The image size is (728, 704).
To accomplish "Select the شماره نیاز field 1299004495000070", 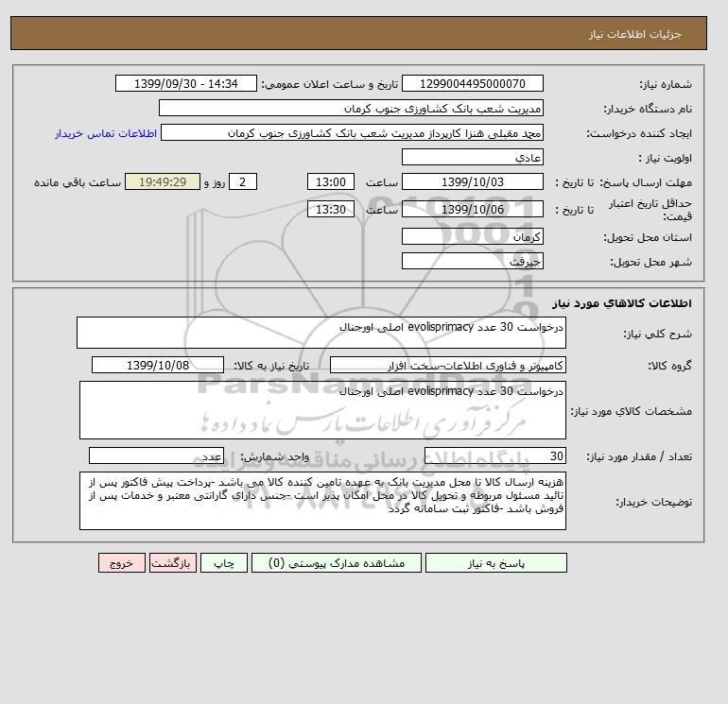I will (x=472, y=83).
